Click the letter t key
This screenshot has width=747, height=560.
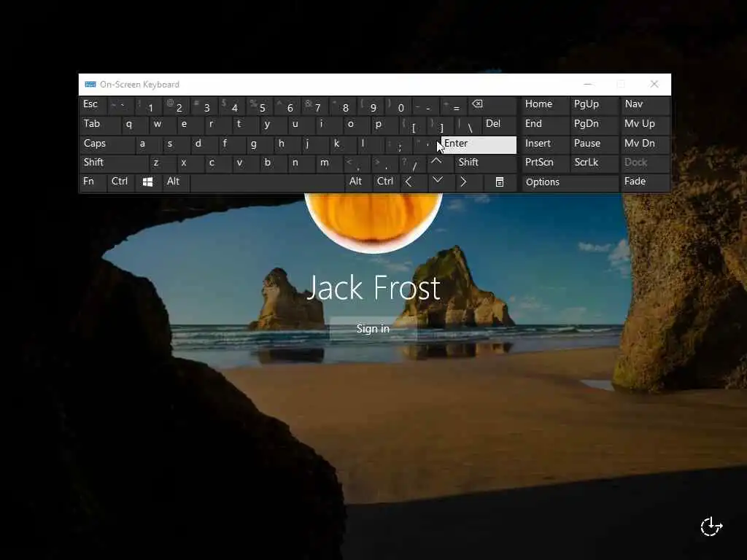(245, 125)
